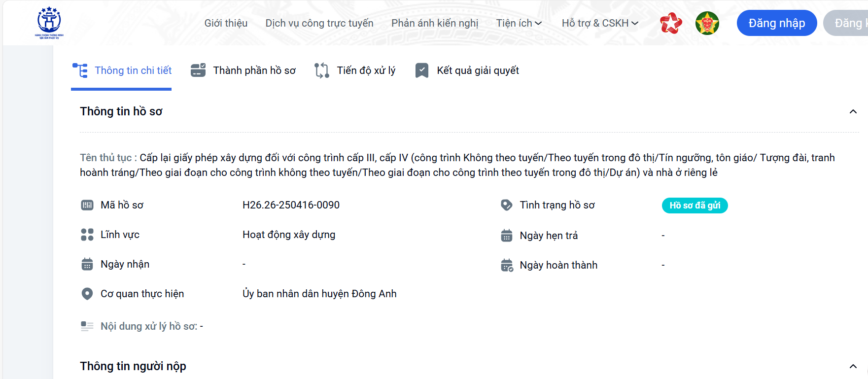Viewport: 868px width, 379px height.
Task: Open the Hỗ trợ & CSKH dropdown
Action: [600, 23]
